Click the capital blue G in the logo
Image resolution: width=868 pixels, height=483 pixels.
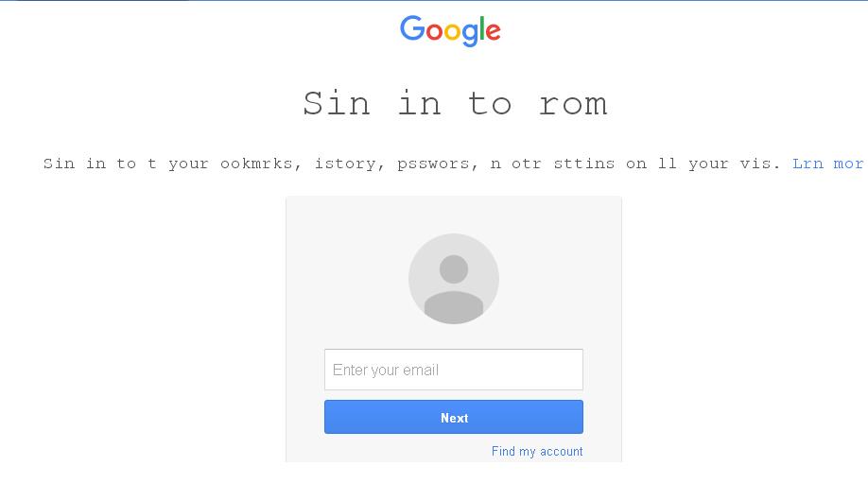coord(412,29)
